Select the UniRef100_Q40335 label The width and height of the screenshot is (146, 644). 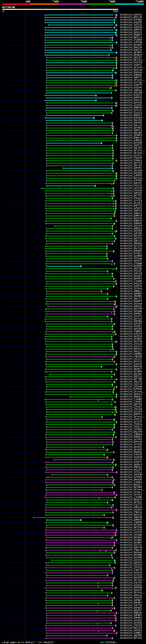tap(131, 341)
